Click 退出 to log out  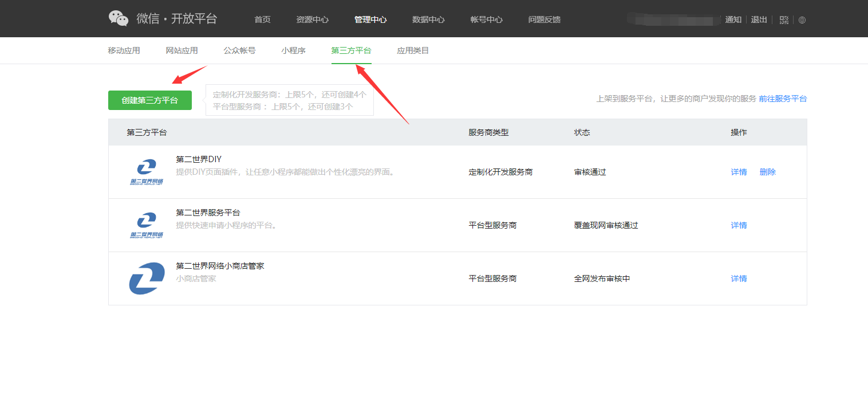point(759,19)
